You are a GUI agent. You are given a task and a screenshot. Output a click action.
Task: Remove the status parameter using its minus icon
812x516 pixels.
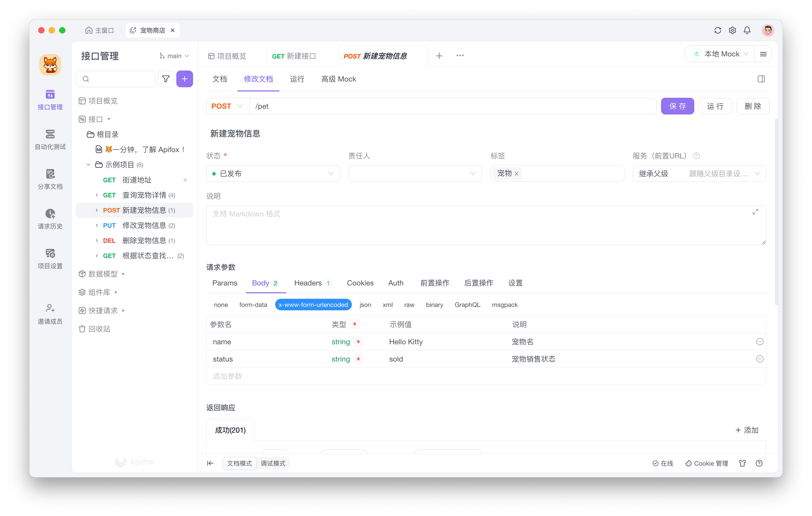click(760, 359)
